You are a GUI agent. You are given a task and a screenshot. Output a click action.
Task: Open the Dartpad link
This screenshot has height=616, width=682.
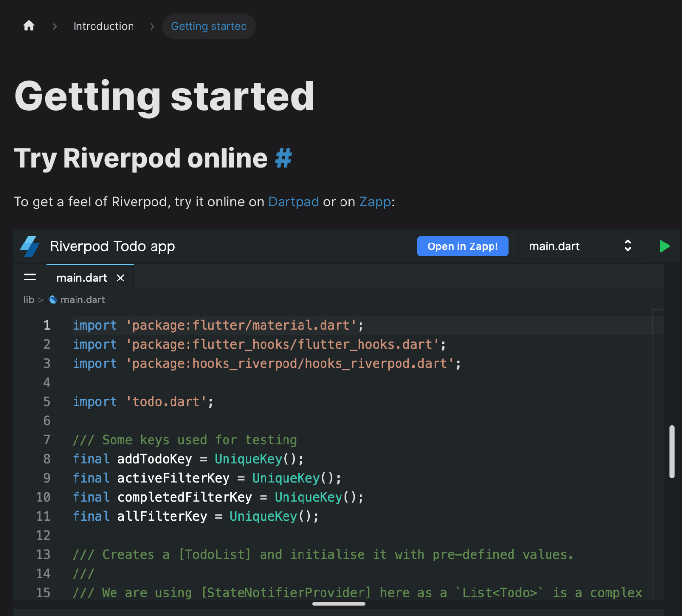click(293, 202)
